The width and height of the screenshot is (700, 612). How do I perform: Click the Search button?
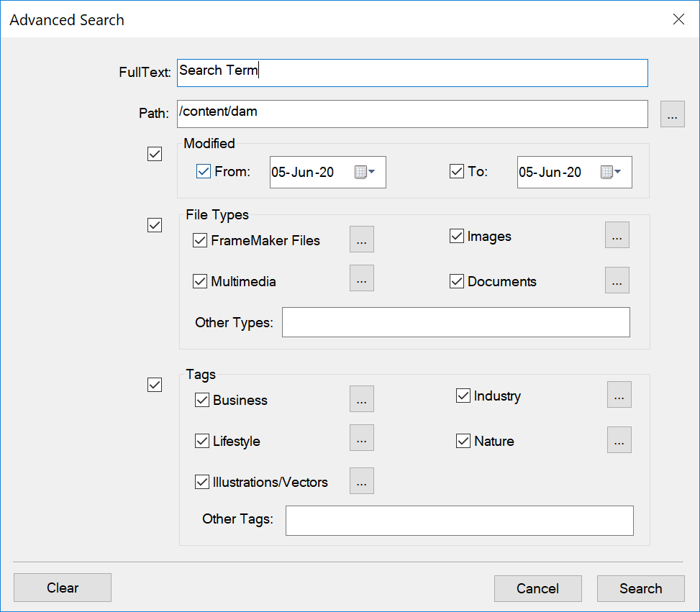point(640,589)
